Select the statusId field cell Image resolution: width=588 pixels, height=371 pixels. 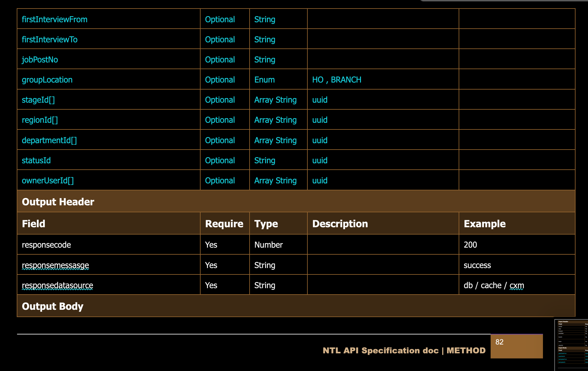coord(36,161)
